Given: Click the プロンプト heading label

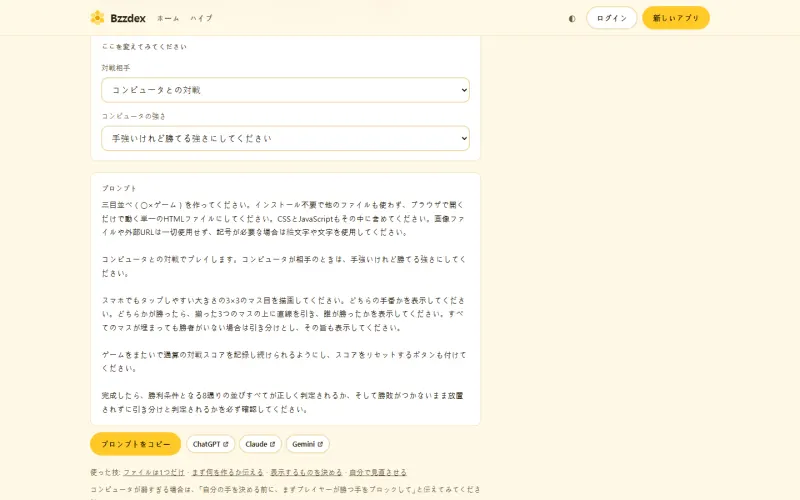Looking at the screenshot, I should 119,188.
